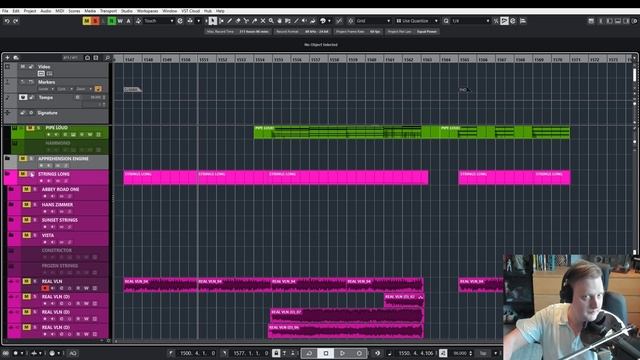Open the Touch automation mode dropdown
Screen dimensions: 640x360
(159, 21)
